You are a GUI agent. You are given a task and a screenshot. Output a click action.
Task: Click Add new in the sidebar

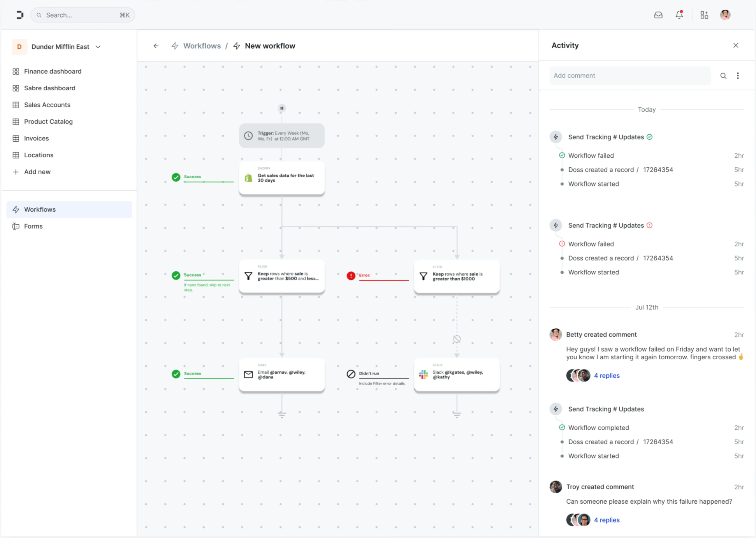37,172
